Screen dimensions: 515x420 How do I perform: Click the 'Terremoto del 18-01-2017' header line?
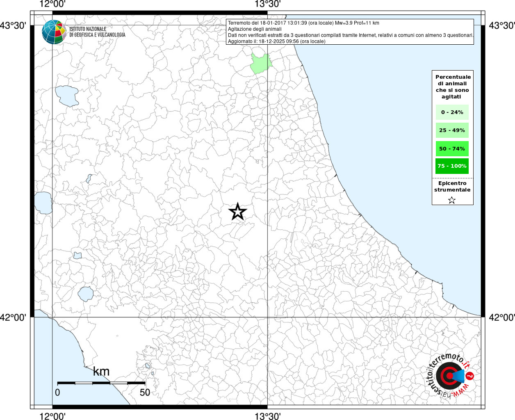coord(303,23)
